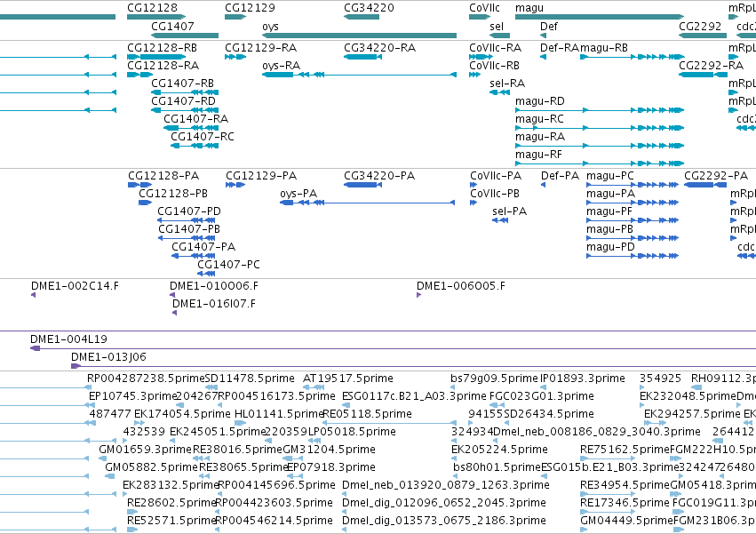
Task: Click the oys-PA protein label
Action: pyautogui.click(x=298, y=194)
